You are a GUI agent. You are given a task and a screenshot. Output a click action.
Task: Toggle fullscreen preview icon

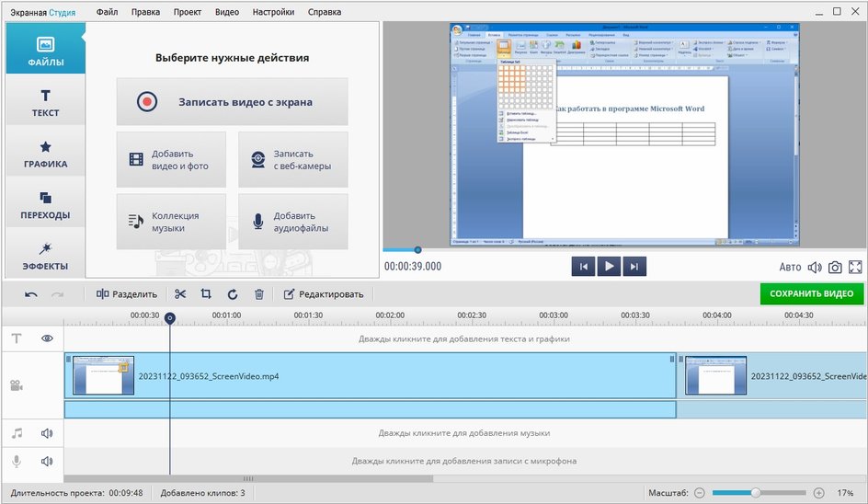coord(855,268)
